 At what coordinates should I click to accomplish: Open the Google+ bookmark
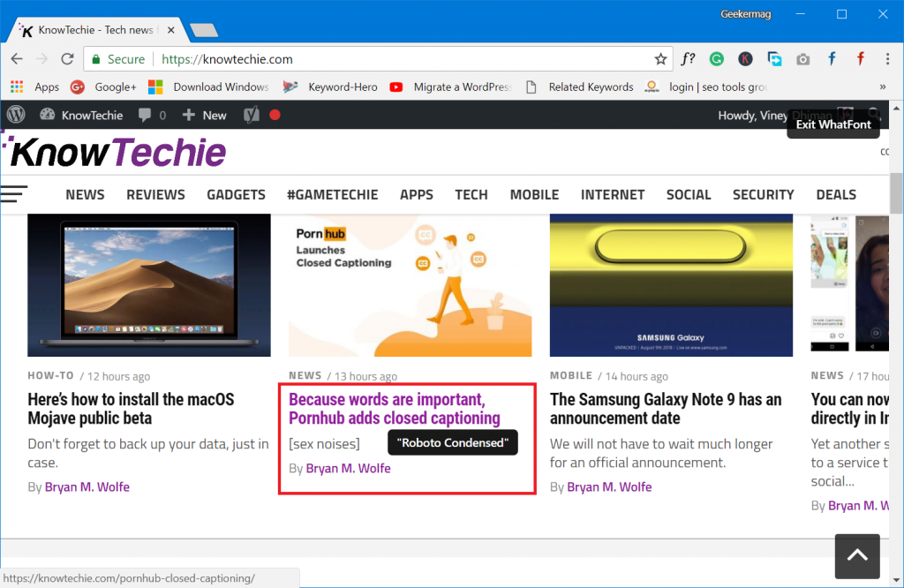tap(103, 87)
